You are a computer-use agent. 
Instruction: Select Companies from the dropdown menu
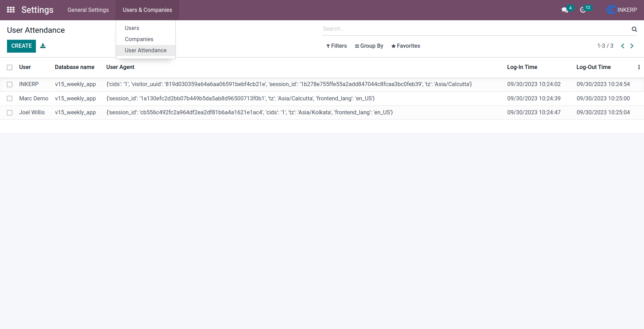coord(146,39)
